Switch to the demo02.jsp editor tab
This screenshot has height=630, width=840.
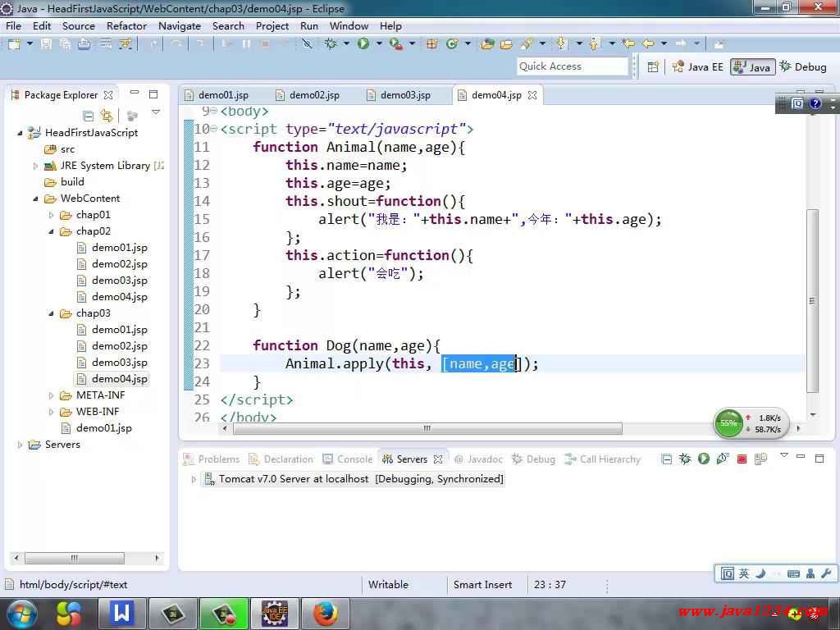tap(313, 95)
